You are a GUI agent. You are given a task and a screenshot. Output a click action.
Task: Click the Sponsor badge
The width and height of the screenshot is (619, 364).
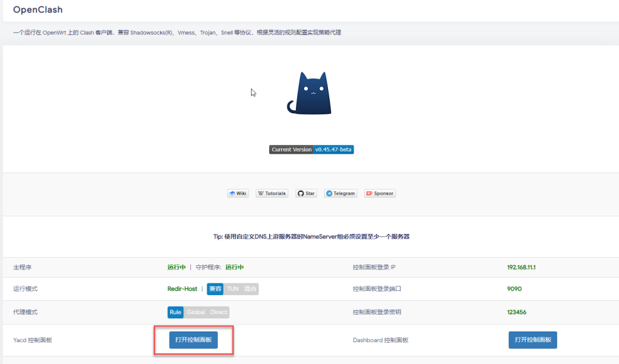pyautogui.click(x=380, y=193)
